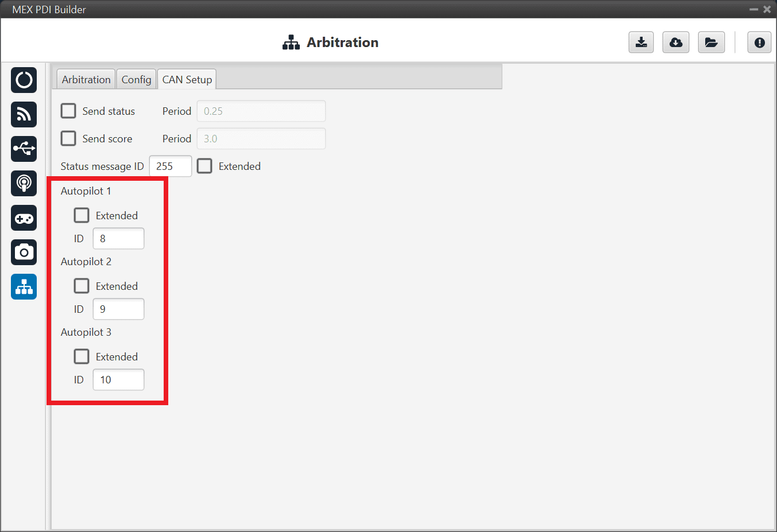777x532 pixels.
Task: Minimize the MEX PDI Builder window
Action: (753, 9)
